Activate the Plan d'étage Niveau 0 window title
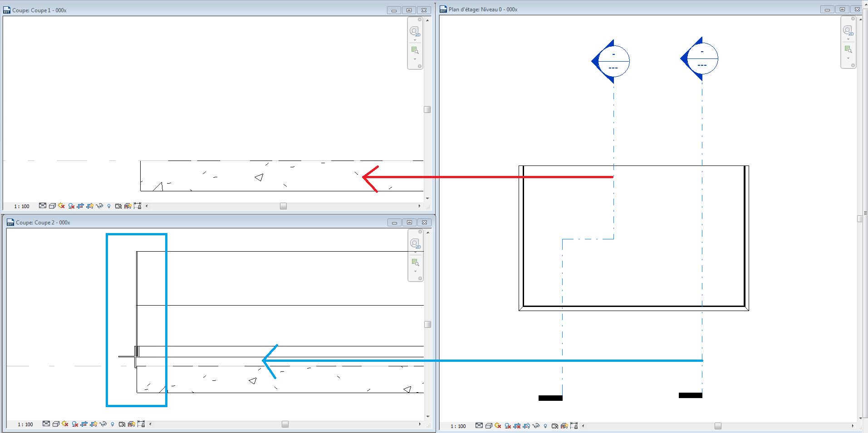 pyautogui.click(x=483, y=10)
